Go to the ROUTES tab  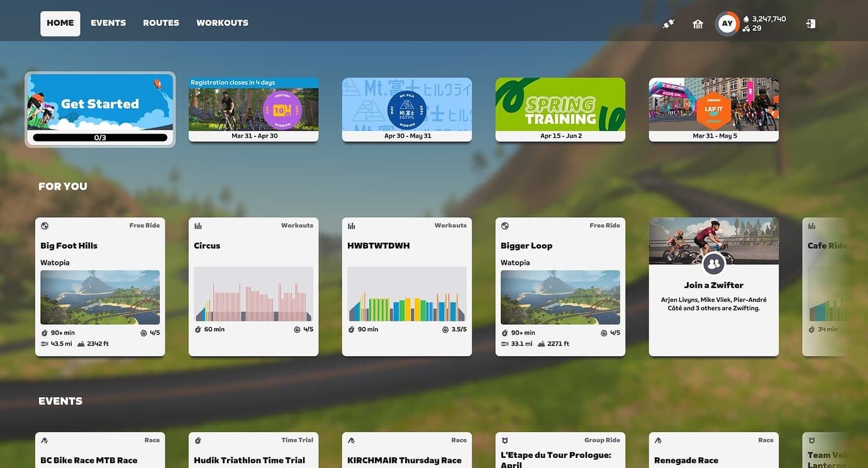tap(161, 23)
